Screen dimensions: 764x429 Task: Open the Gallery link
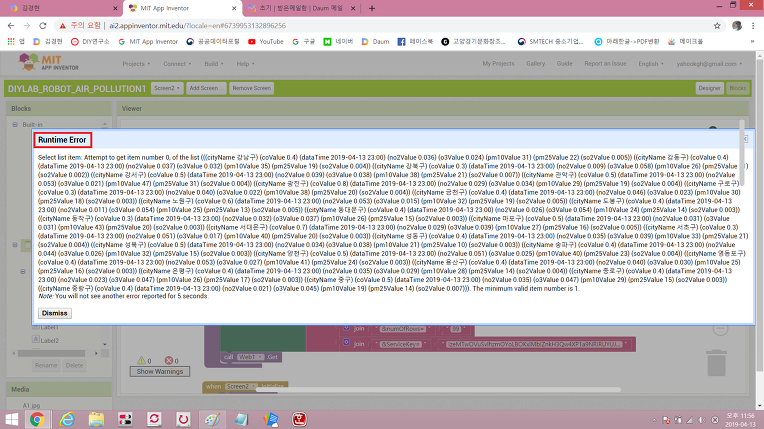[535, 64]
